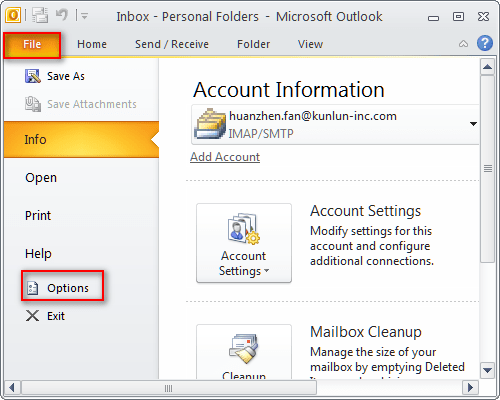The image size is (500, 400).
Task: Click the Send/Receive All Folders quick access icon
Action: (40, 15)
